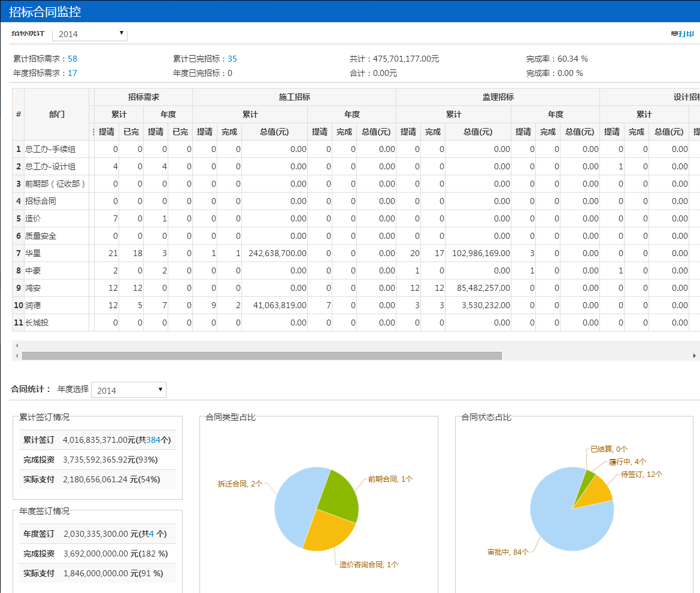The height and width of the screenshot is (593, 700).
Task: Click the 部门 column header
Action: click(x=57, y=114)
